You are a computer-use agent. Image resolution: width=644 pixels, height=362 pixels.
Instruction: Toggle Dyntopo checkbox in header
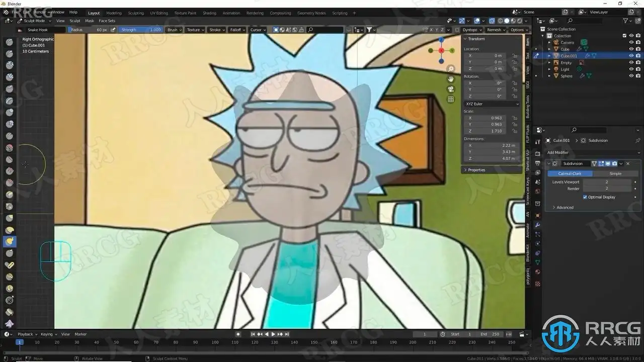pos(457,30)
